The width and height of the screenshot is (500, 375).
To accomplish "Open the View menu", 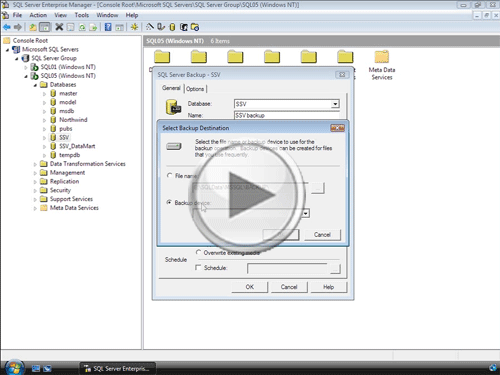I will pyautogui.click(x=60, y=15).
